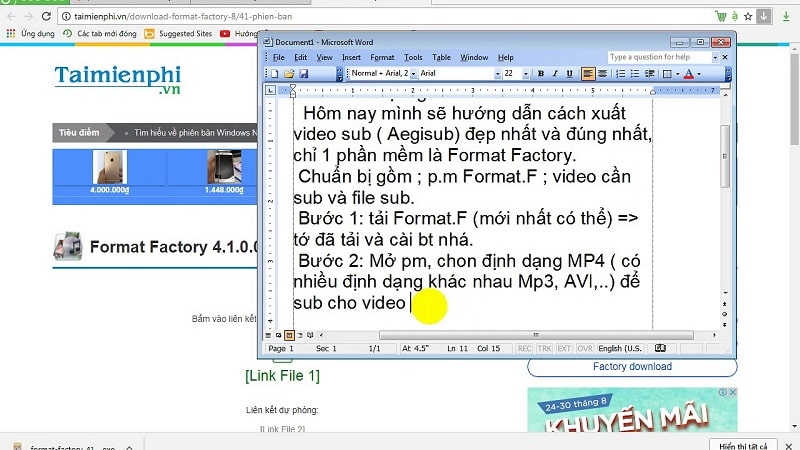This screenshot has width=800, height=450.
Task: Toggle EXT extend selection in status bar
Action: [564, 348]
